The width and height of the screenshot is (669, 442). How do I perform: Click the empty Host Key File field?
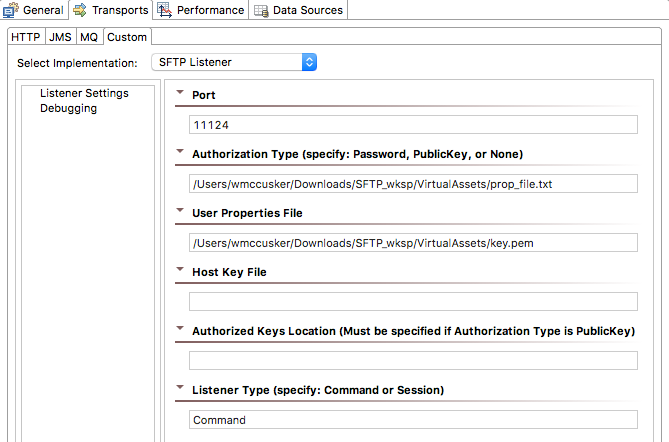point(413,302)
